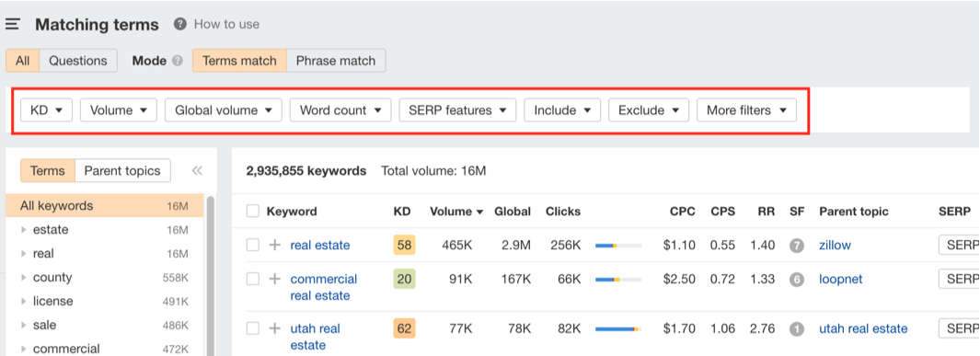The height and width of the screenshot is (356, 980).
Task: Check the box for real estate row
Action: click(252, 245)
